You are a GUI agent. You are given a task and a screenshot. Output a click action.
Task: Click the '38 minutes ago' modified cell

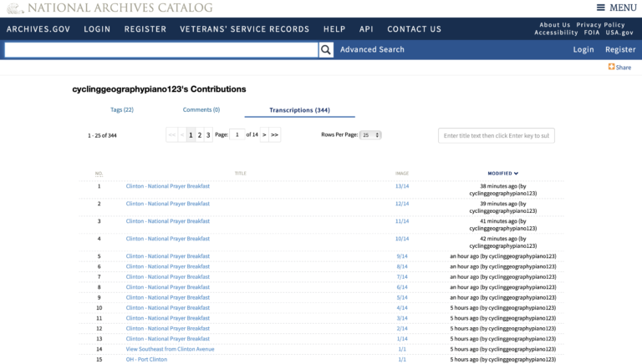pyautogui.click(x=502, y=190)
